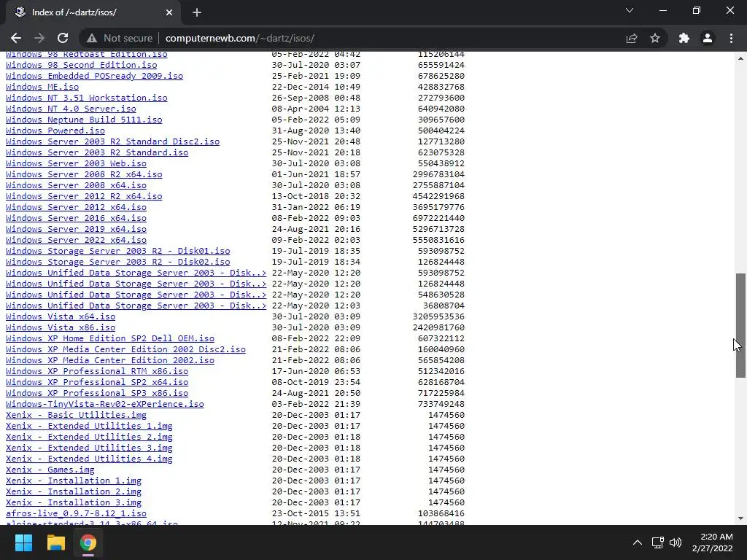Open the taskbar clock showing 2:20 AM
747x560 pixels.
click(x=712, y=542)
